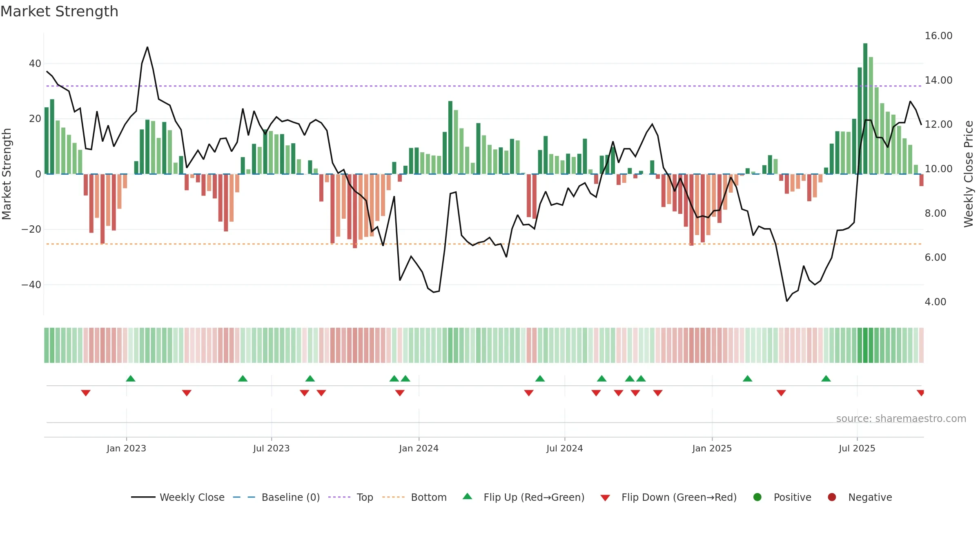Click the Jan 2025 x-axis label
This screenshot has width=980, height=551.
(712, 449)
